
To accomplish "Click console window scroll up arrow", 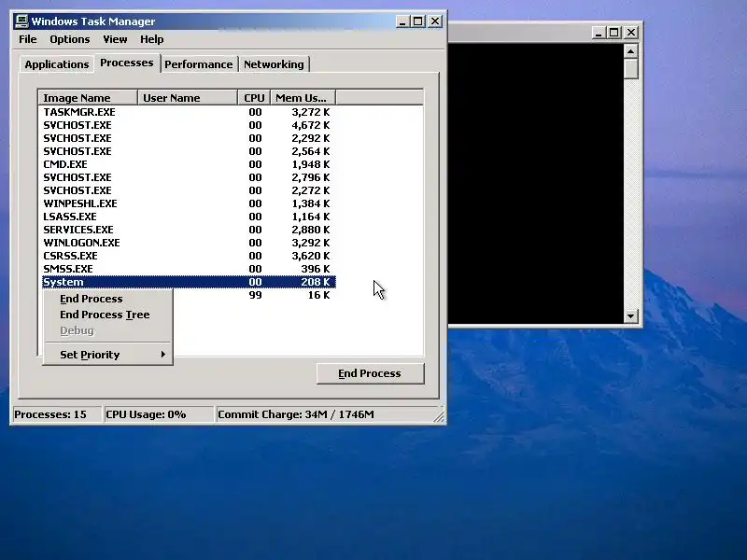I will click(x=631, y=51).
